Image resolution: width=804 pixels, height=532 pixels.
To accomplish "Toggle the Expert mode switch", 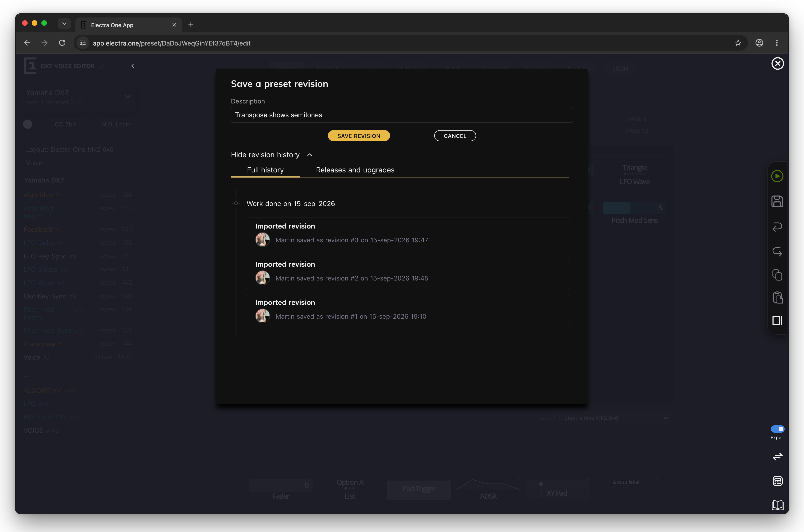I will coord(778,429).
